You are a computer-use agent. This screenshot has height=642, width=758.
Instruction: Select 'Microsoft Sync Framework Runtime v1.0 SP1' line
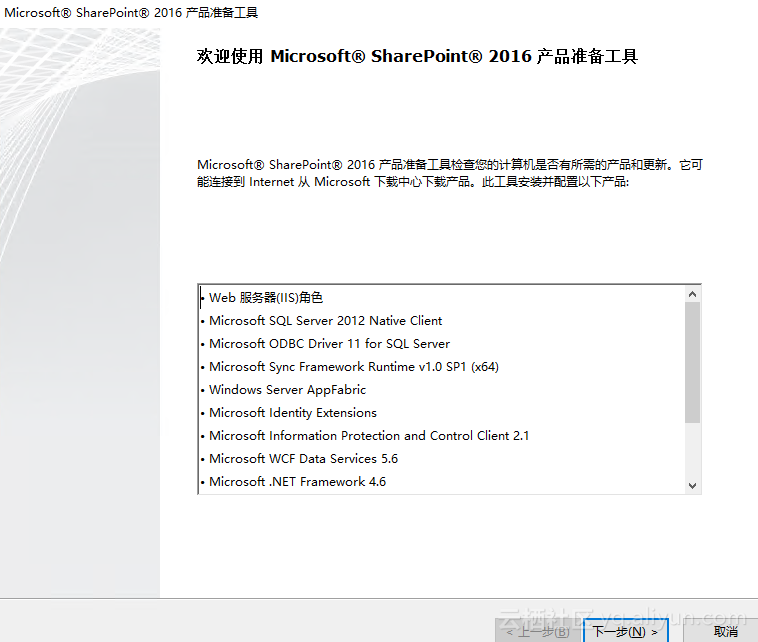click(353, 366)
